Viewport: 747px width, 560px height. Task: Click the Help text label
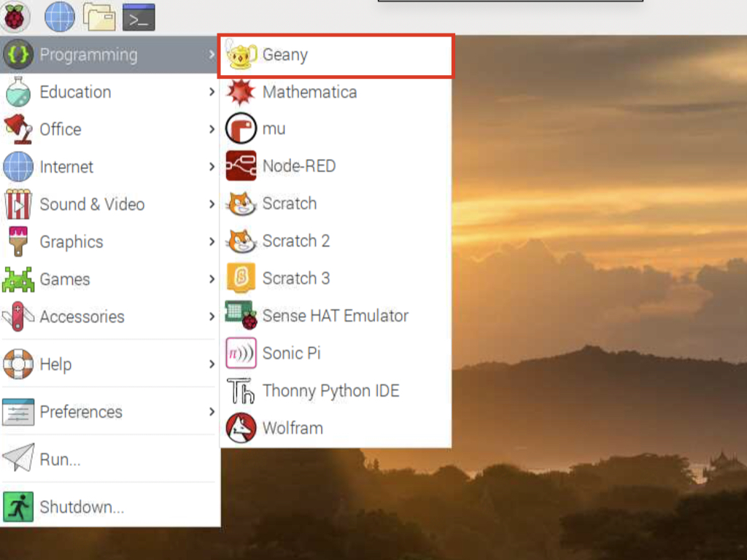pyautogui.click(x=55, y=365)
